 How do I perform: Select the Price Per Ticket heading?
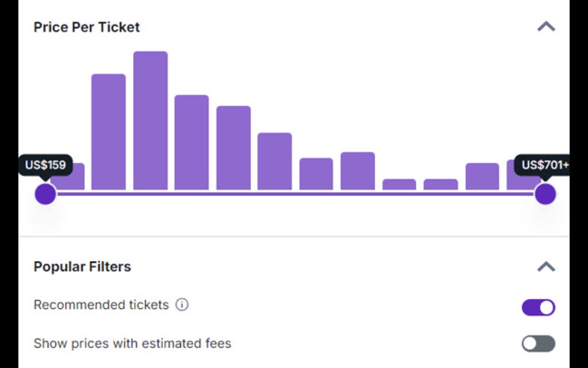point(86,27)
